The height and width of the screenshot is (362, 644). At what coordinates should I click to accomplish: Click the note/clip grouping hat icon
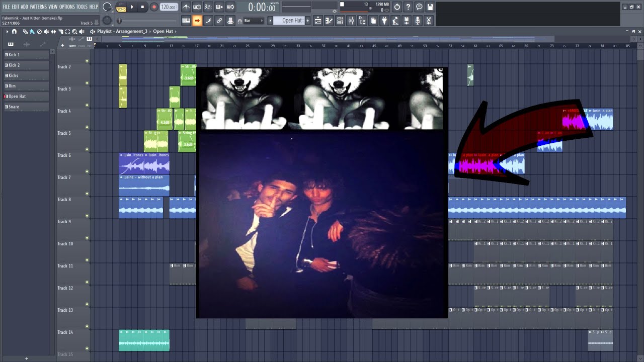[x=230, y=21]
